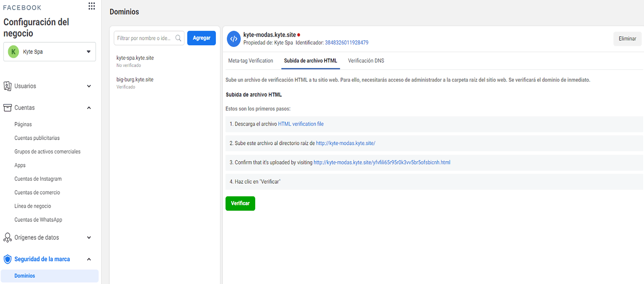The height and width of the screenshot is (284, 644).
Task: Open Grupos de activos comerciales
Action: pos(48,152)
